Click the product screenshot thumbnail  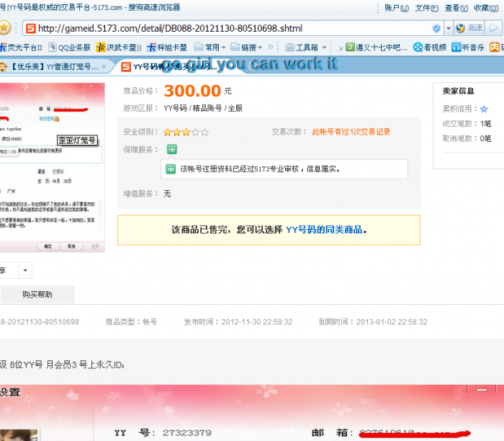pos(52,167)
